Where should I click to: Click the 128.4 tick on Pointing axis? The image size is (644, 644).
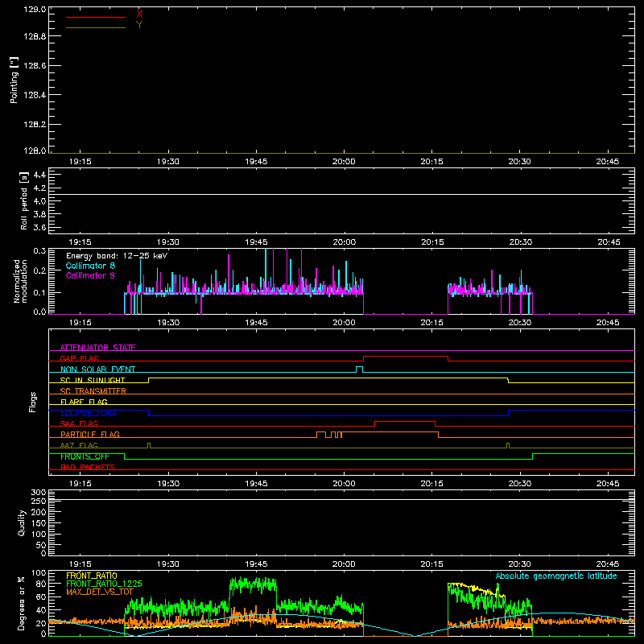[35, 95]
